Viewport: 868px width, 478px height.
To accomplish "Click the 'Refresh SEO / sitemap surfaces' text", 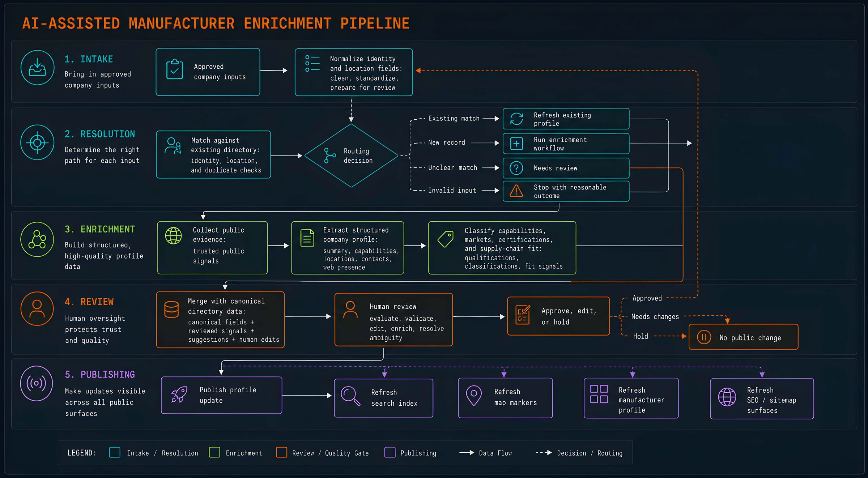I will (x=771, y=400).
